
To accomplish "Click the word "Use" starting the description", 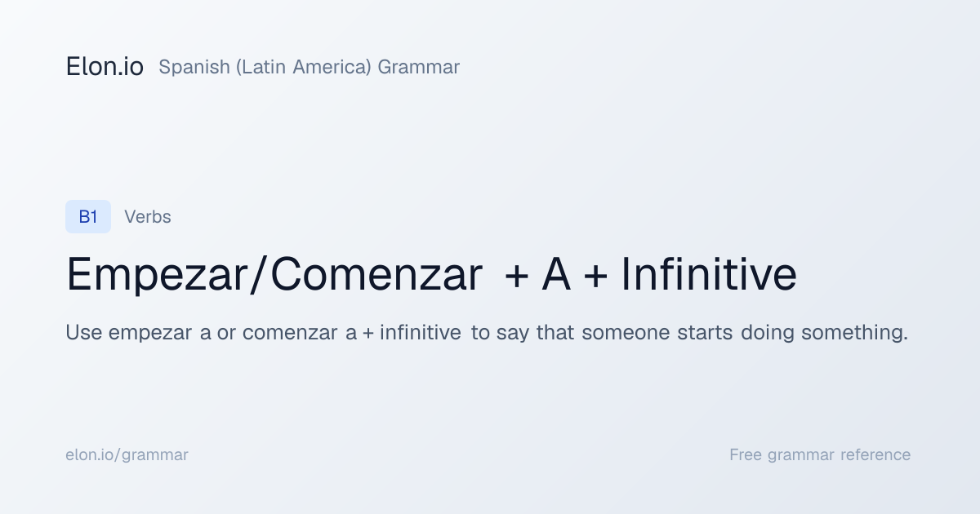I will pos(84,333).
